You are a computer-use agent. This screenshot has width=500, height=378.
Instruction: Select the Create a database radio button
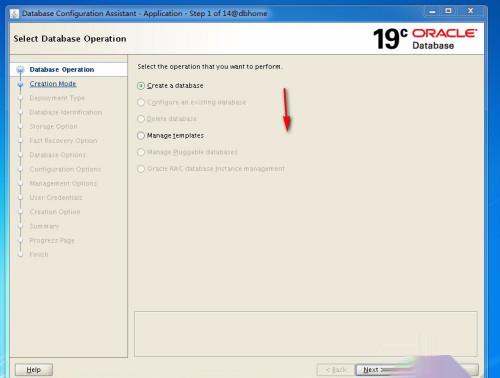pos(141,86)
